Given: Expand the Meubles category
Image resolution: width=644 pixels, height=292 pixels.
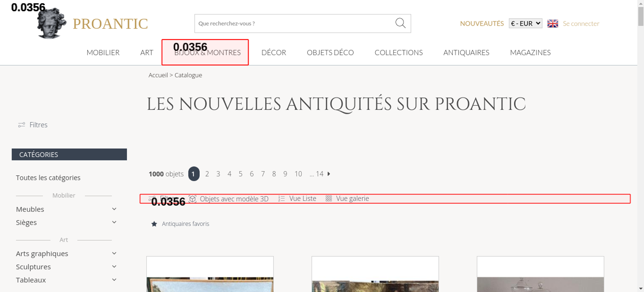Looking at the screenshot, I should coord(114,209).
